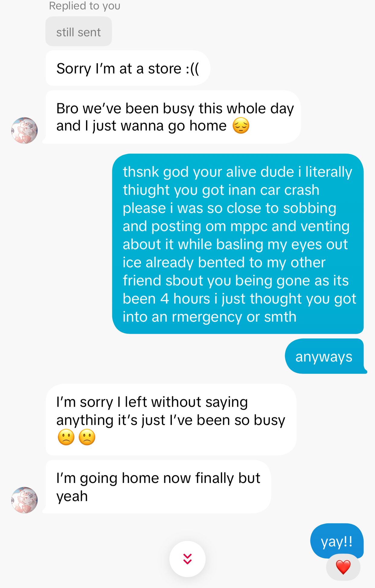This screenshot has height=588, width=375.
Task: Tap the second frowning emoji in apology message
Action: tap(87, 437)
